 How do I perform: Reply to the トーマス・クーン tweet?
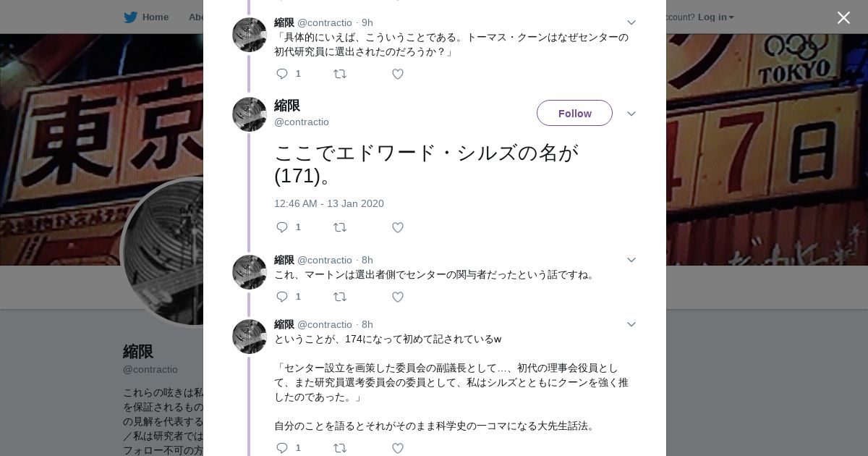click(282, 74)
